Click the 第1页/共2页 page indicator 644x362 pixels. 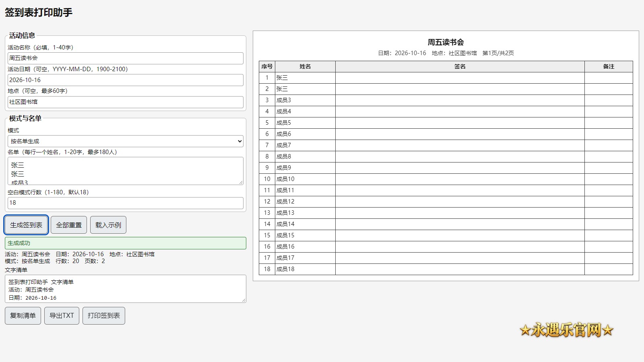tap(498, 53)
